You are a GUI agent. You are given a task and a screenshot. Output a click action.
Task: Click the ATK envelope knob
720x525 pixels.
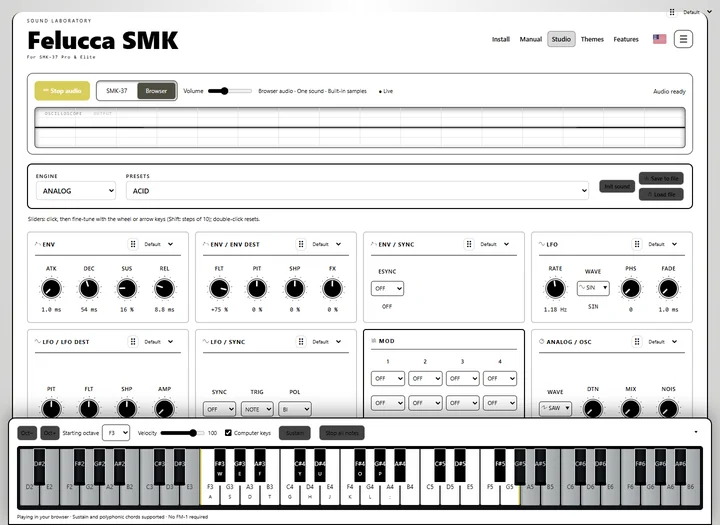51,288
